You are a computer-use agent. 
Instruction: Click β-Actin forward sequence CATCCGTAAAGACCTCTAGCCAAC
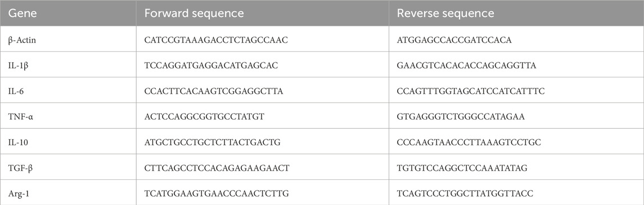216,40
